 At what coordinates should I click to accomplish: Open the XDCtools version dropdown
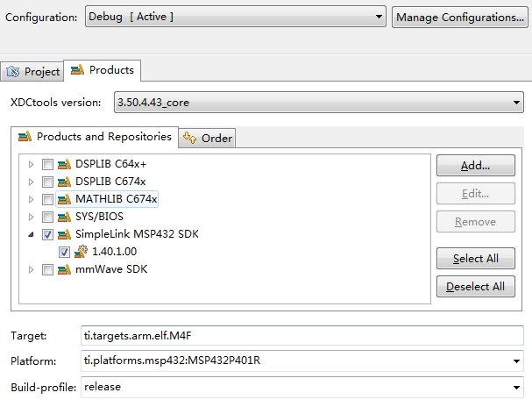pyautogui.click(x=319, y=102)
